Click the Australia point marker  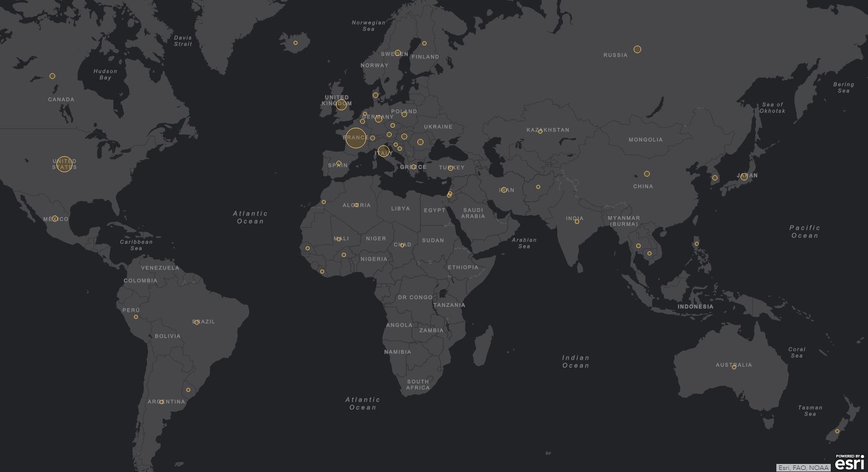pyautogui.click(x=734, y=367)
